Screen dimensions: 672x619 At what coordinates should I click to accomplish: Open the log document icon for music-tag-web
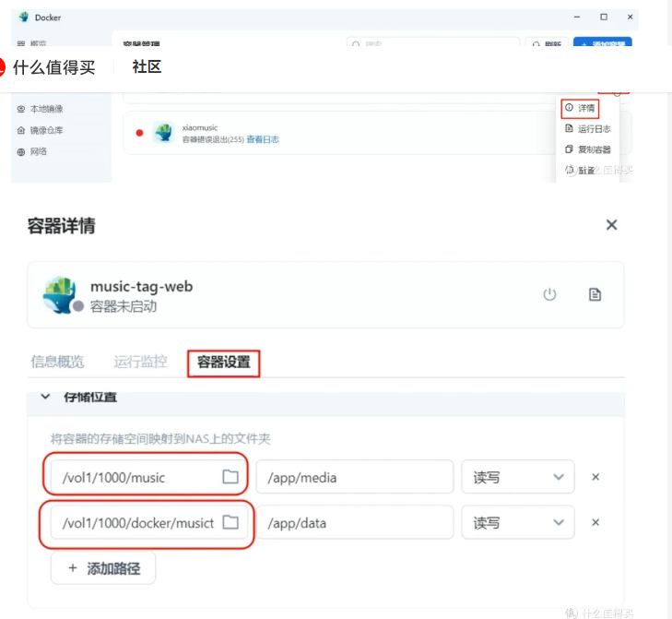pyautogui.click(x=595, y=294)
